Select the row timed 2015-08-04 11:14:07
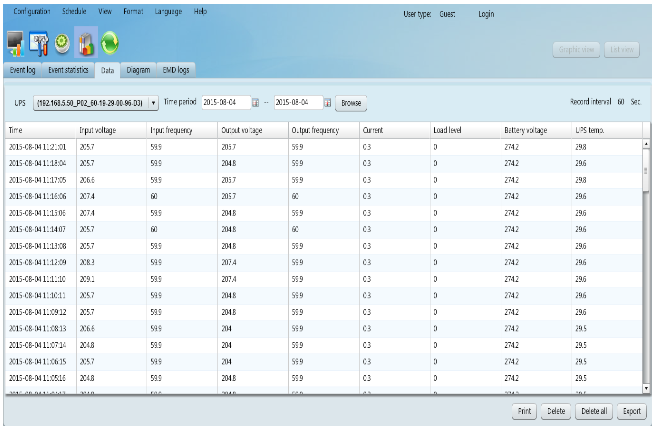 324,230
